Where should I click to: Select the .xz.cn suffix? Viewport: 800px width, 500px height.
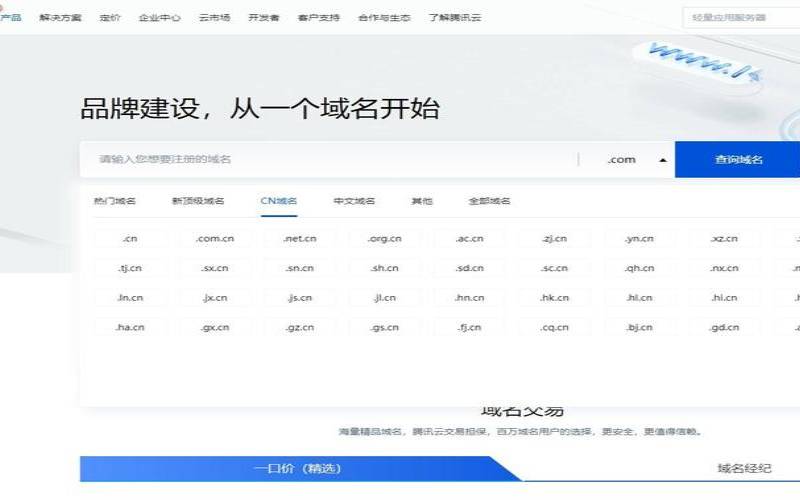click(x=724, y=238)
